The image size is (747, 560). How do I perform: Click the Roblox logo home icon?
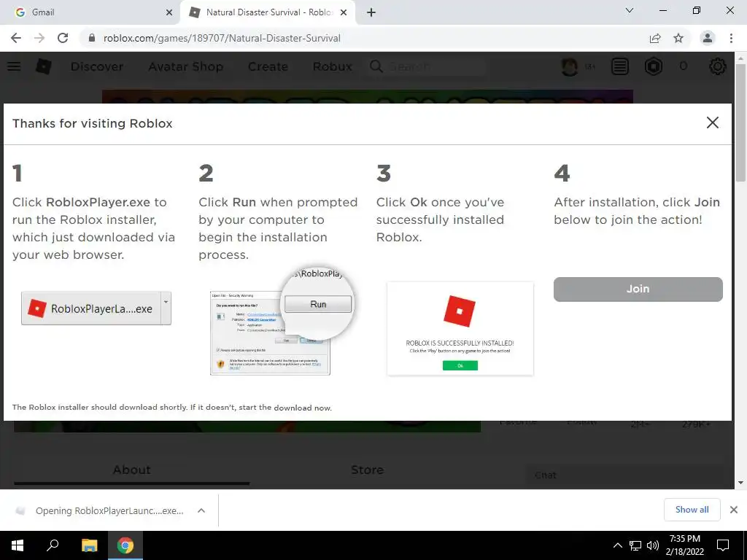pyautogui.click(x=44, y=66)
